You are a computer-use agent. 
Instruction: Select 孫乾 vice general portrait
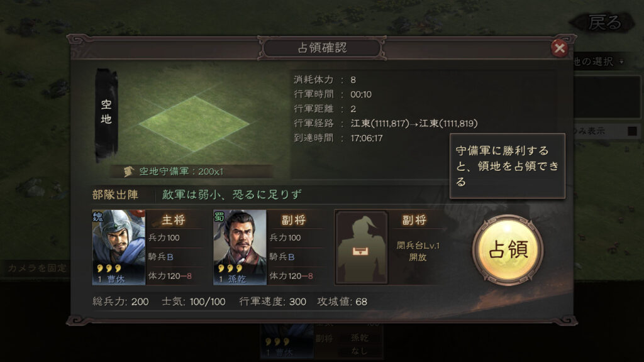pos(240,247)
